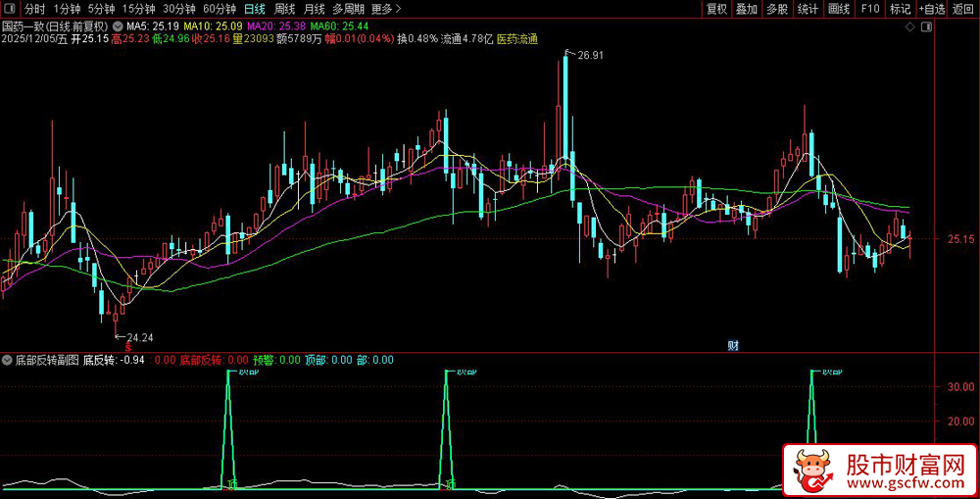Click the MA60: 25.44 label
The height and width of the screenshot is (499, 980).
339,26
